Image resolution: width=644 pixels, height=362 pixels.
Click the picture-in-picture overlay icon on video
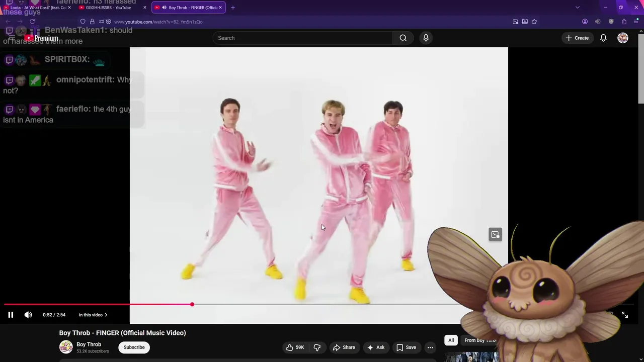(495, 235)
